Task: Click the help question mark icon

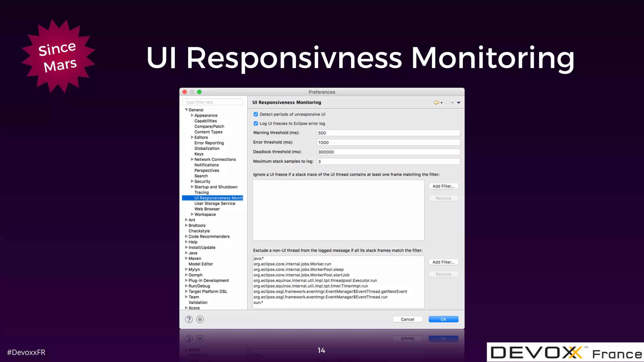Action: [189, 319]
